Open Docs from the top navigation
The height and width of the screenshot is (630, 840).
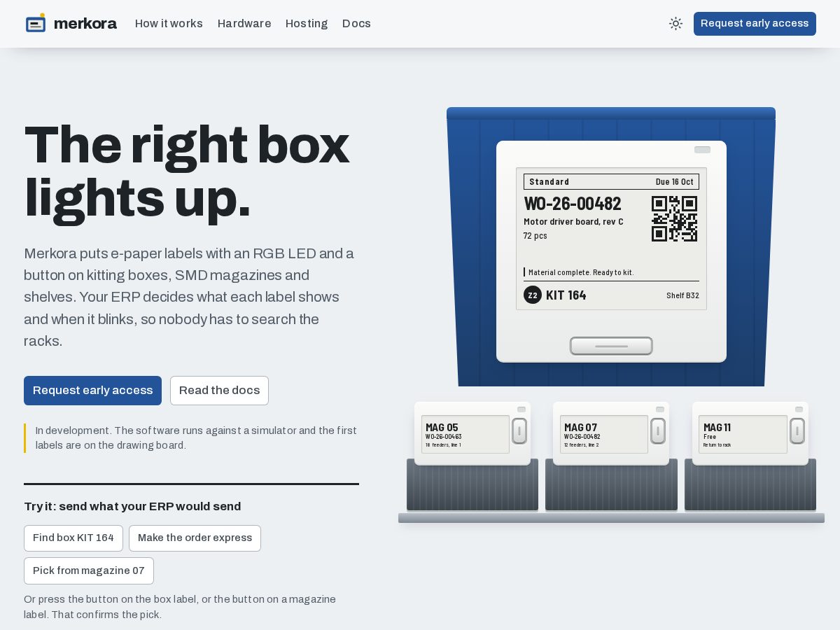tap(356, 23)
